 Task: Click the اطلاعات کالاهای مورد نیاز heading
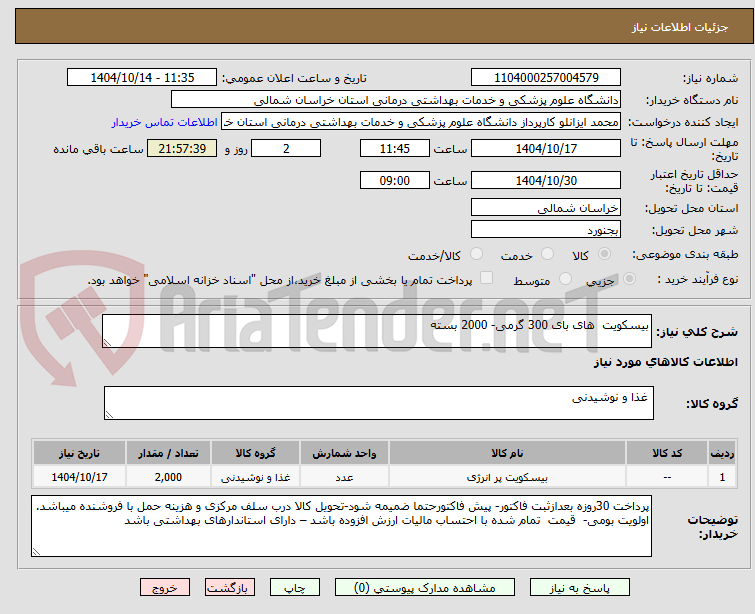coord(665,362)
